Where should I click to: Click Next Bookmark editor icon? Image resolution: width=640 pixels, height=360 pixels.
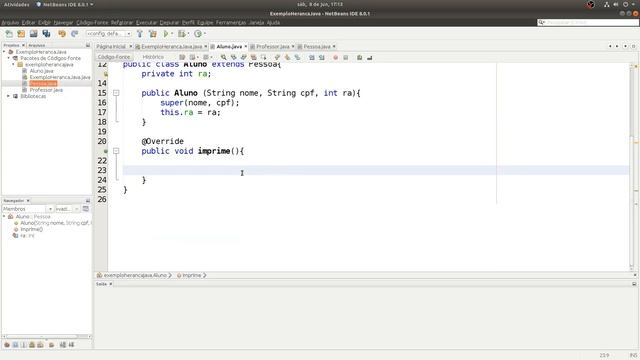tap(287, 58)
